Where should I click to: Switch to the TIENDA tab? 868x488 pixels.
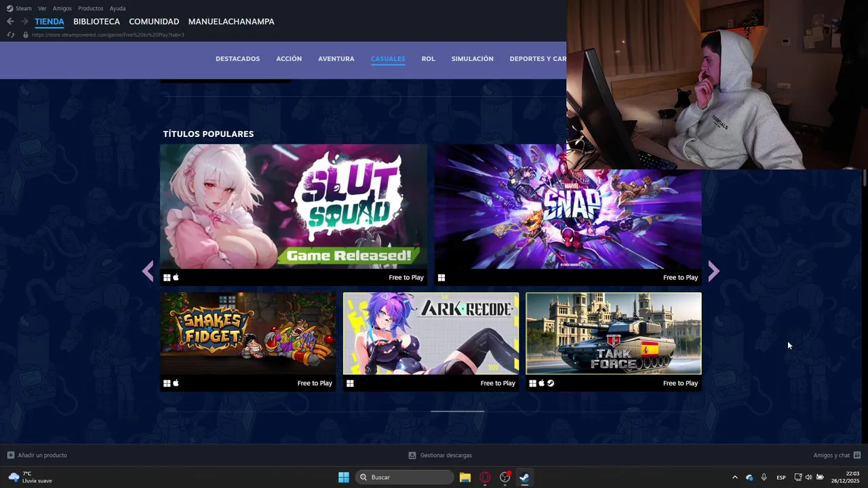coord(50,22)
